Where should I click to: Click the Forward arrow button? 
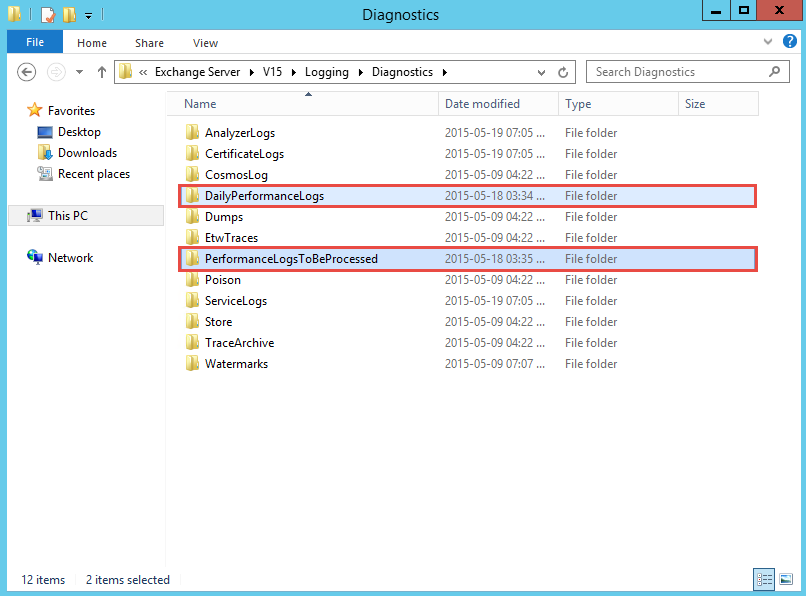point(56,72)
